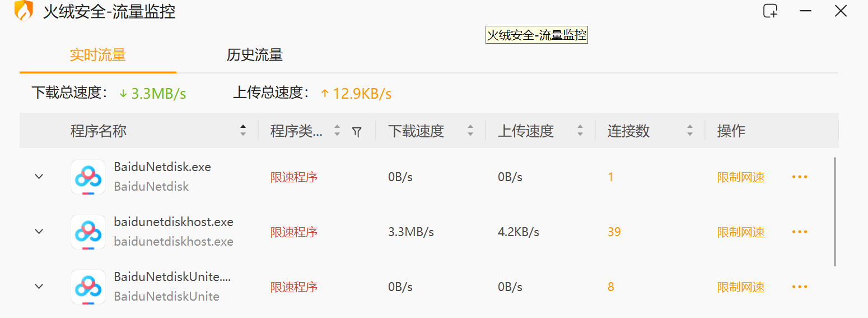Viewport: 868px width, 318px height.
Task: Click BaiduNetdisk.exe program icon
Action: 88,177
